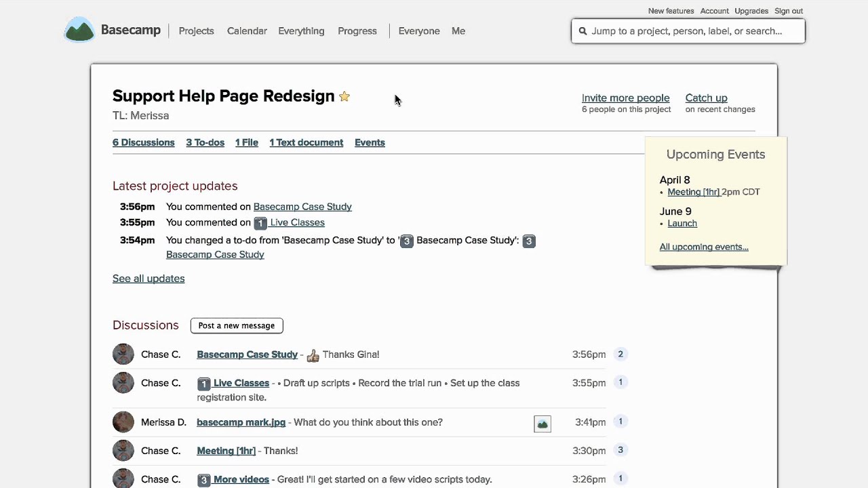Click Chase C. avatar on Meeting [1hr] row
This screenshot has height=488, width=868.
tap(123, 451)
